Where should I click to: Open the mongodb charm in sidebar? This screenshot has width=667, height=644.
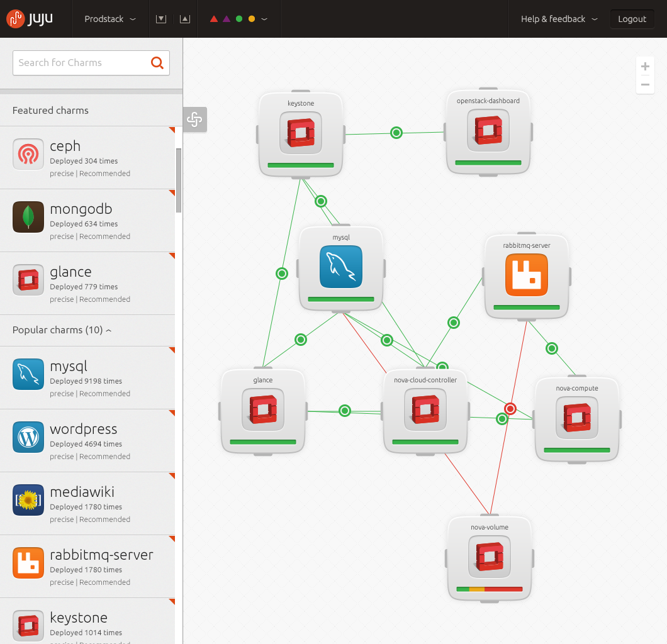point(87,221)
